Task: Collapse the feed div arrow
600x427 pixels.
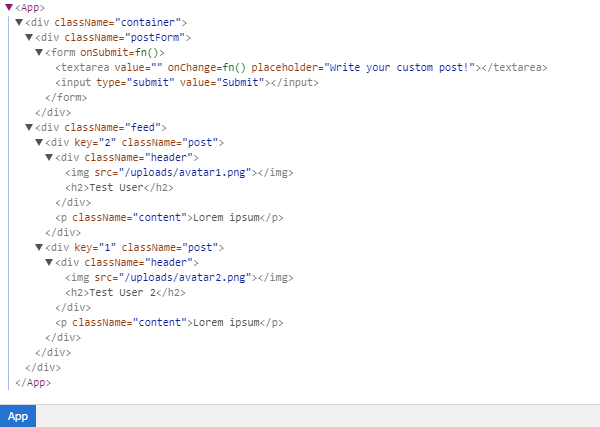Action: (x=29, y=127)
